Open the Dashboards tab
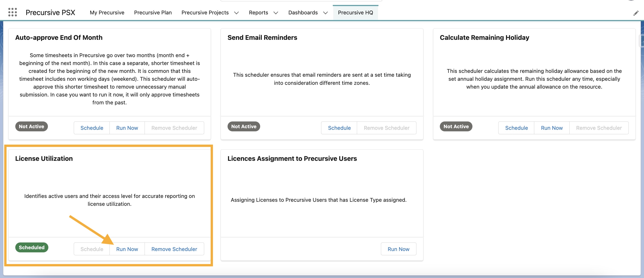Image resolution: width=644 pixels, height=278 pixels. pos(303,13)
